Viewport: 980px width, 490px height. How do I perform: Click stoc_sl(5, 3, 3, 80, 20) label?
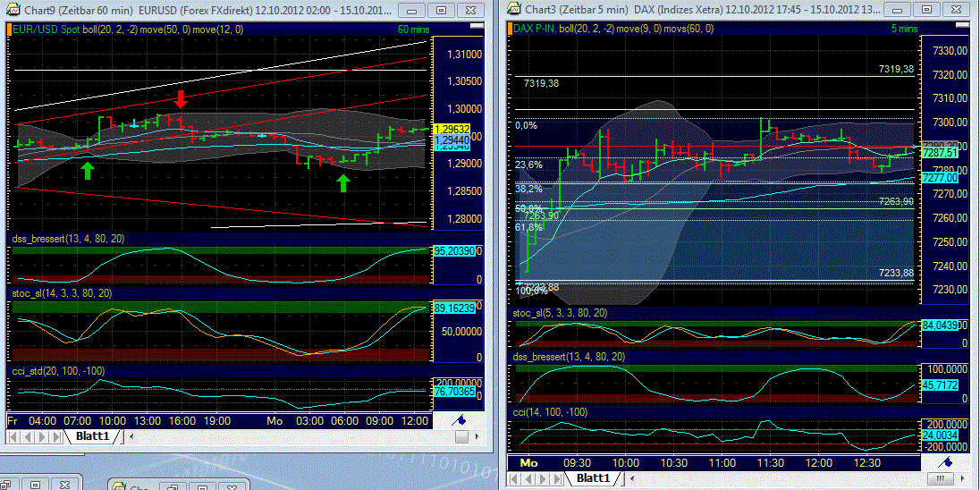pos(561,312)
